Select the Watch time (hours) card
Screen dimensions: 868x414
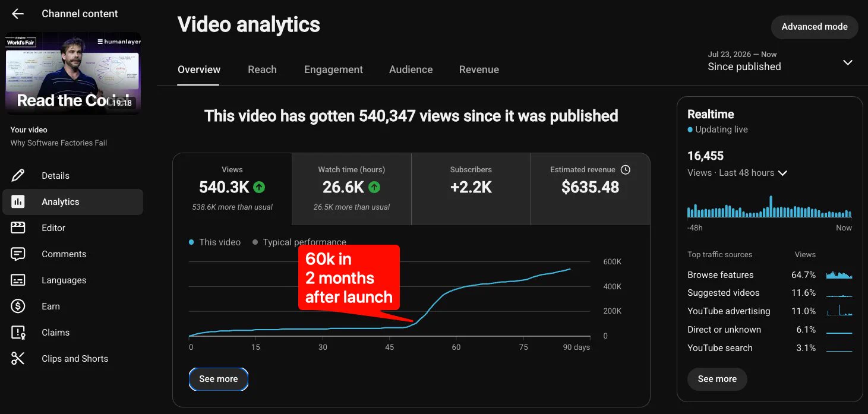coord(352,189)
